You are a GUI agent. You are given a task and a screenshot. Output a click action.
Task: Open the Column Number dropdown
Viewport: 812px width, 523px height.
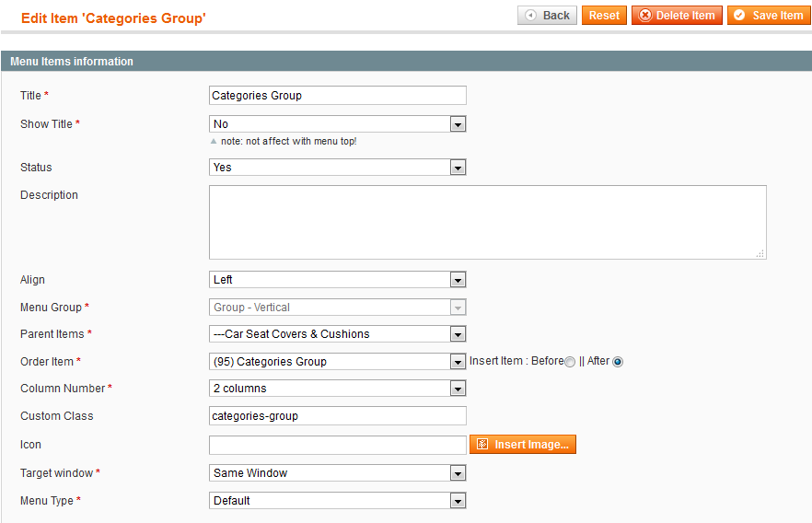[x=338, y=389]
